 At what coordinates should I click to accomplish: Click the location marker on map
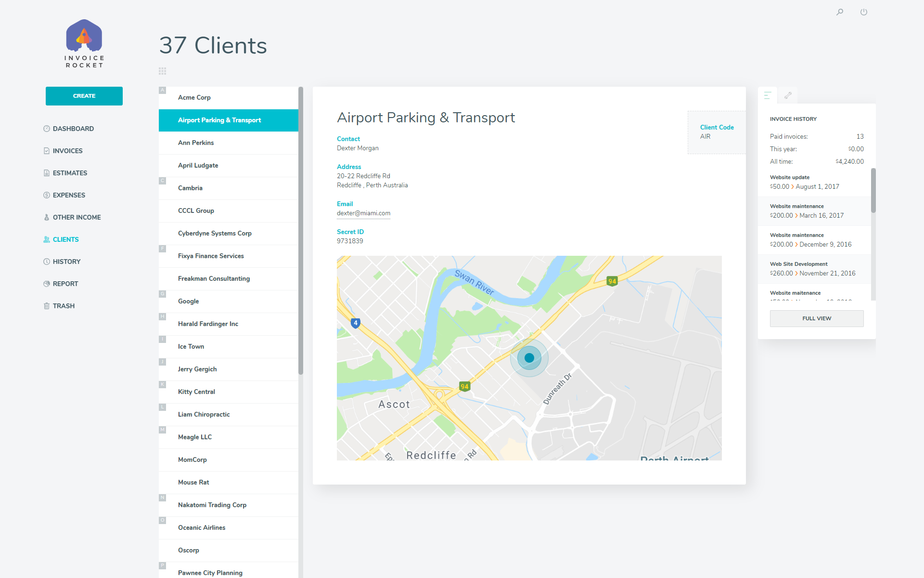point(529,358)
